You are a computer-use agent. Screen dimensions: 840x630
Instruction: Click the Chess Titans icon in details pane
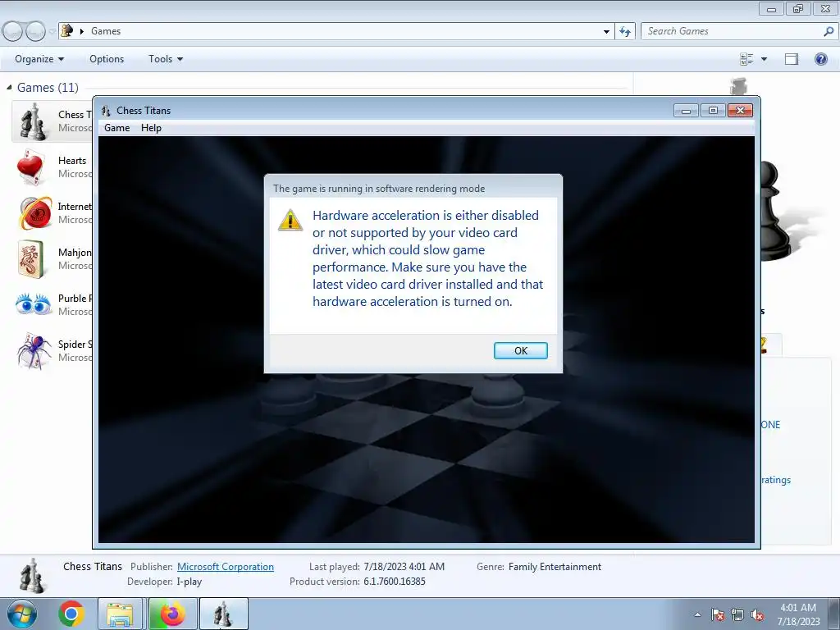32,575
